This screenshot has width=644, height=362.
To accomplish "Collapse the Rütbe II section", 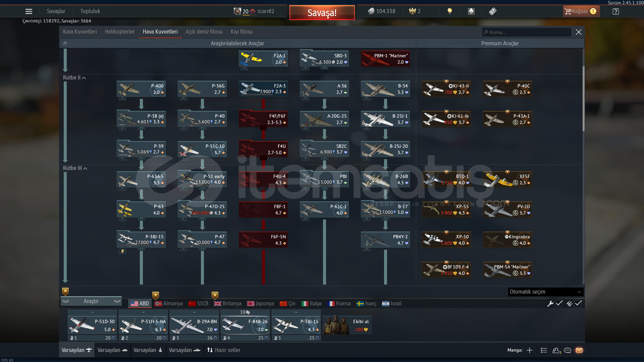I will click(74, 78).
